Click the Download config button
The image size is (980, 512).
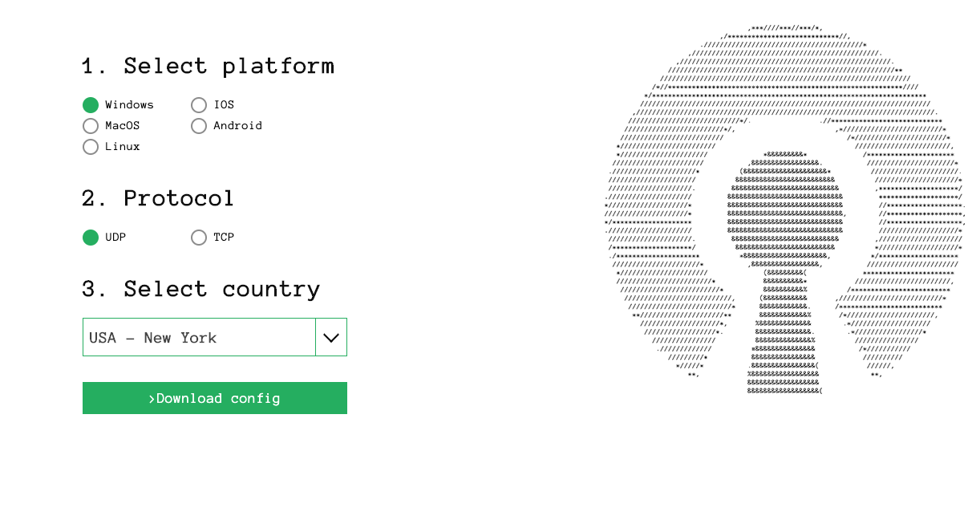215,398
